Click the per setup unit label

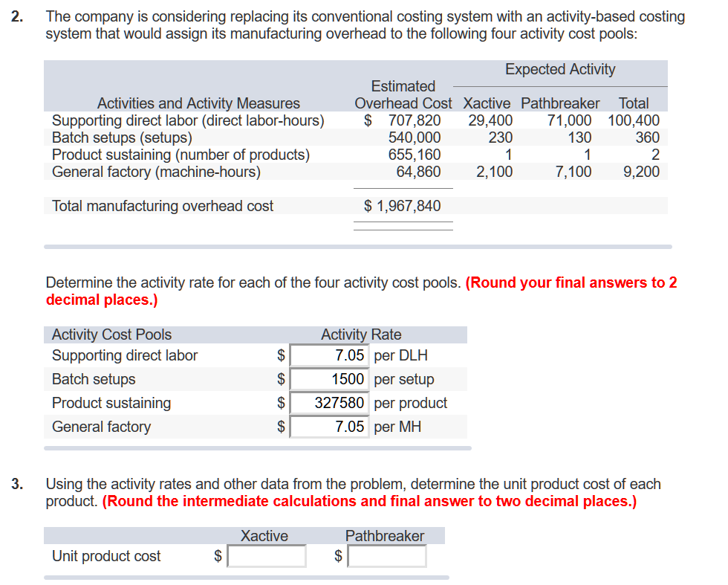click(404, 379)
